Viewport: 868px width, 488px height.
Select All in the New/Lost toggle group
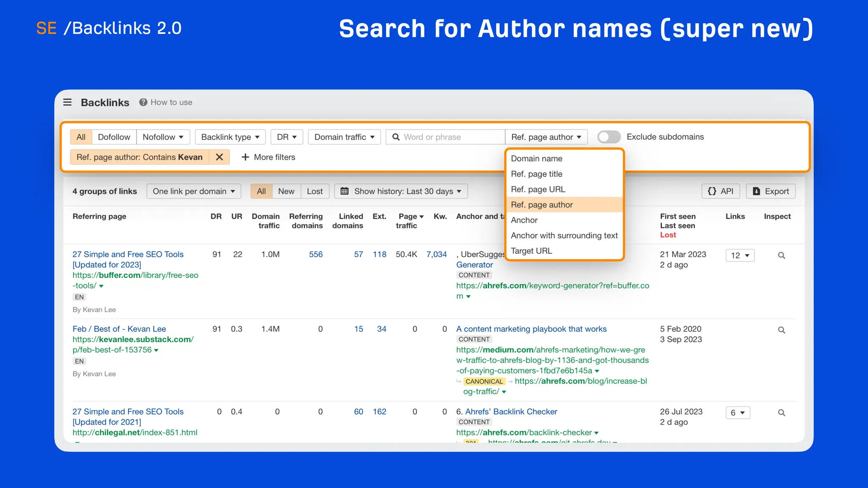tap(262, 191)
